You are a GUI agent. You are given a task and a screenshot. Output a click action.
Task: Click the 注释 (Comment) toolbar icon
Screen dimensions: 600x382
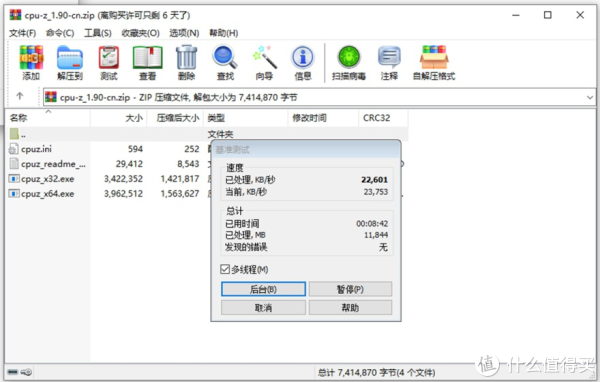[389, 57]
